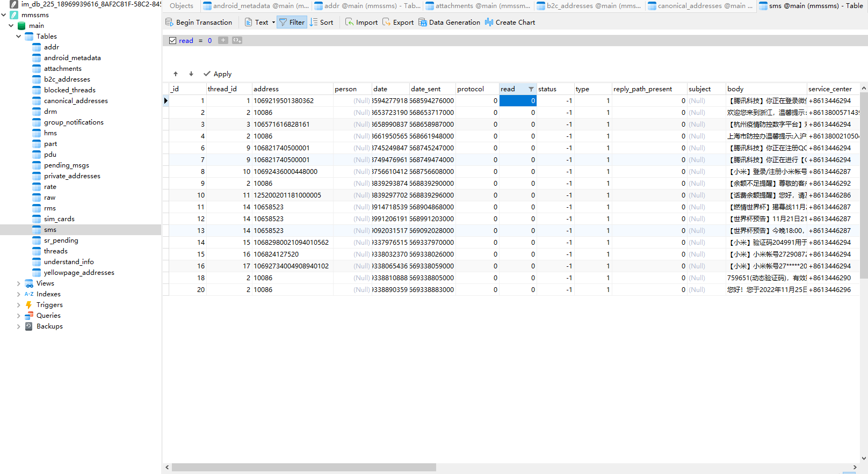Select the threads table in the sidebar
This screenshot has height=474, width=868.
pyautogui.click(x=56, y=251)
